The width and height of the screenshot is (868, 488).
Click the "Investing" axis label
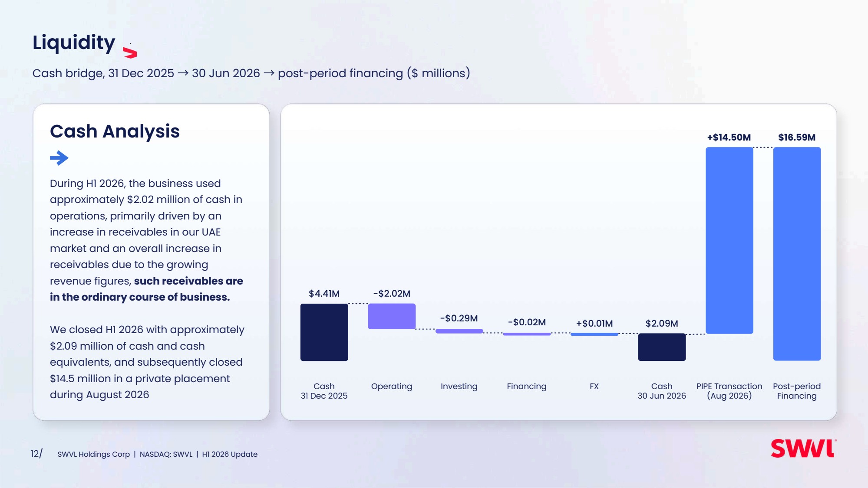(459, 386)
